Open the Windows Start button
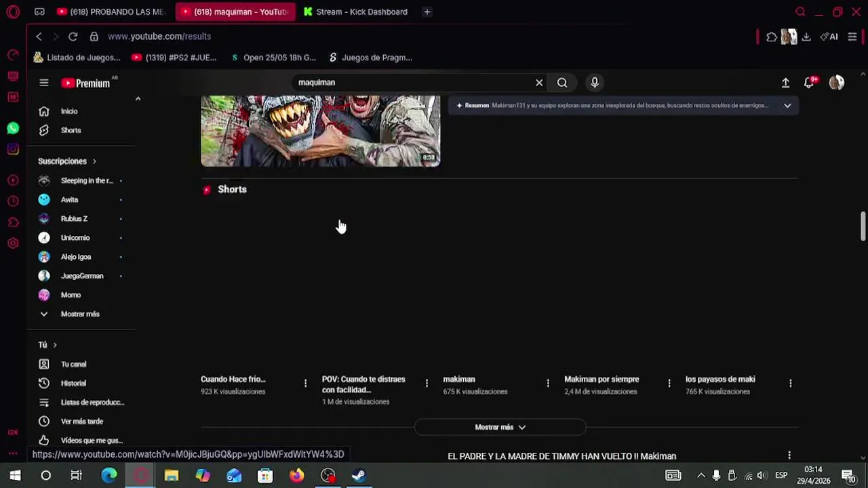This screenshot has width=868, height=488. click(x=15, y=475)
